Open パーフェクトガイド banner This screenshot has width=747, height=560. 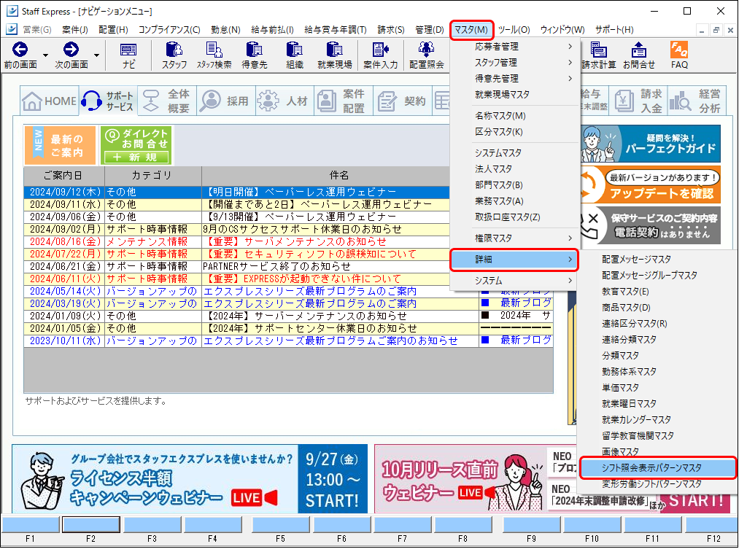(x=650, y=144)
